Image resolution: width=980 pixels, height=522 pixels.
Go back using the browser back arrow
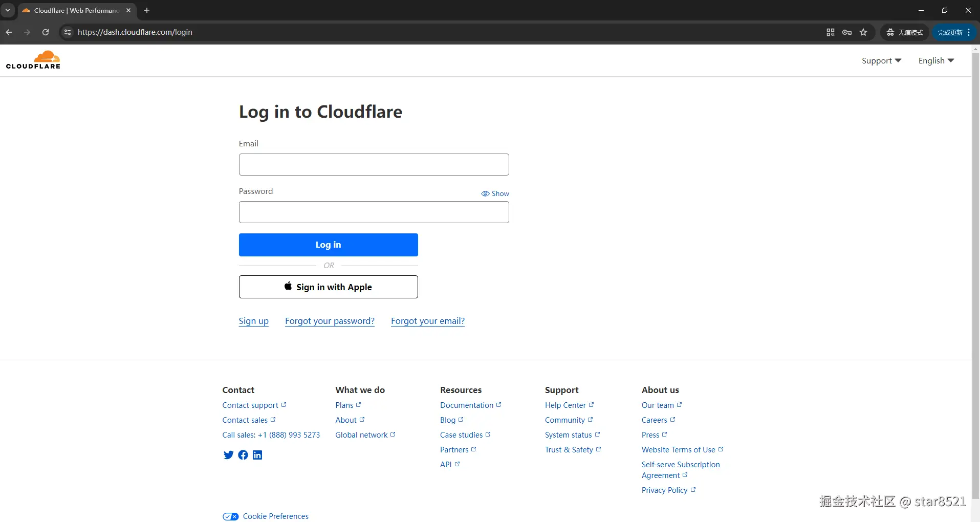click(x=9, y=32)
